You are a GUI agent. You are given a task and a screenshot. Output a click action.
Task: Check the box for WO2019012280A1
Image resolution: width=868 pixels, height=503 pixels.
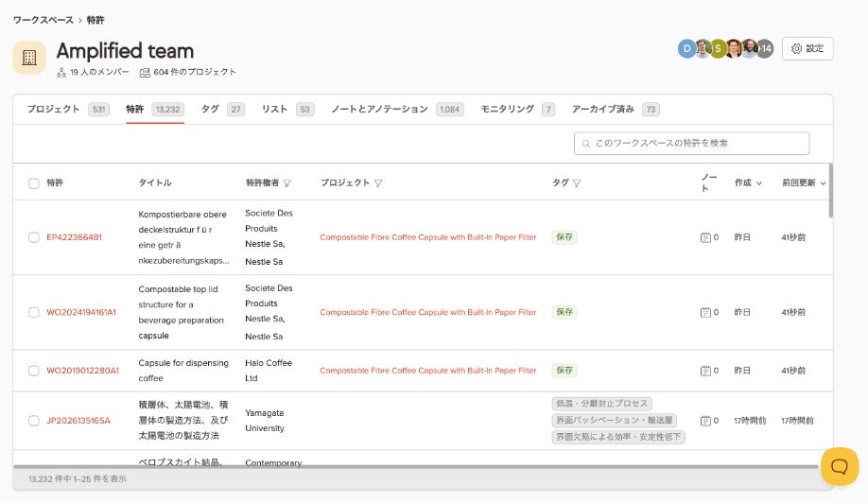(34, 371)
